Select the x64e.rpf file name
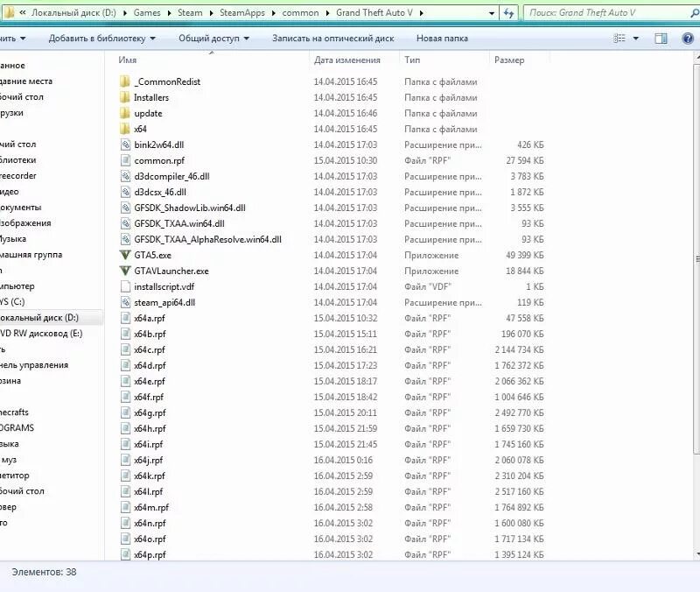 point(150,381)
